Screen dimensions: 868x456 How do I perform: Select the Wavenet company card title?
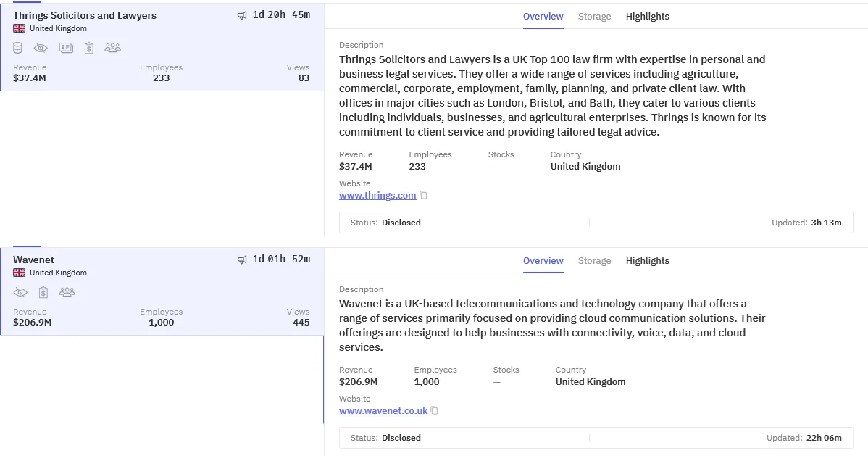[33, 260]
